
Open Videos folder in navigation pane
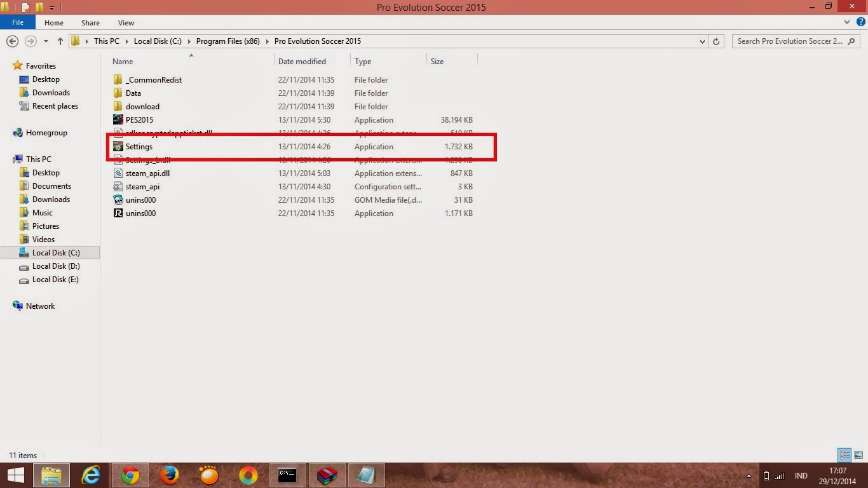click(x=43, y=240)
